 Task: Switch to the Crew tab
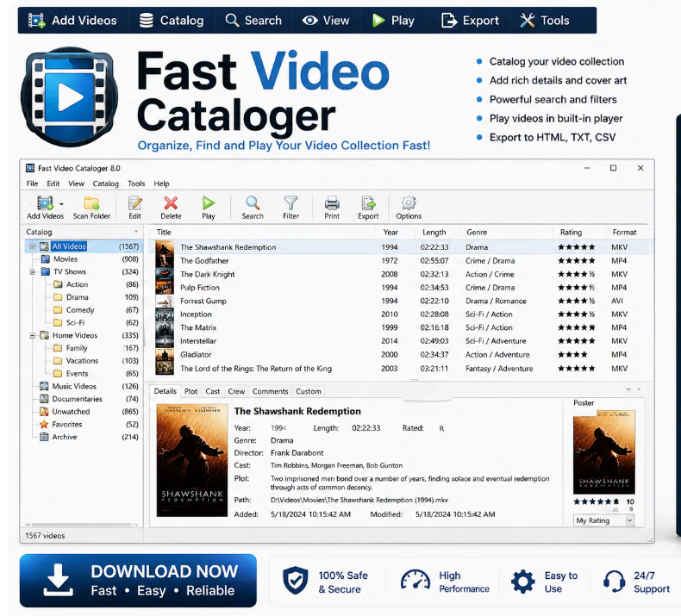tap(236, 391)
